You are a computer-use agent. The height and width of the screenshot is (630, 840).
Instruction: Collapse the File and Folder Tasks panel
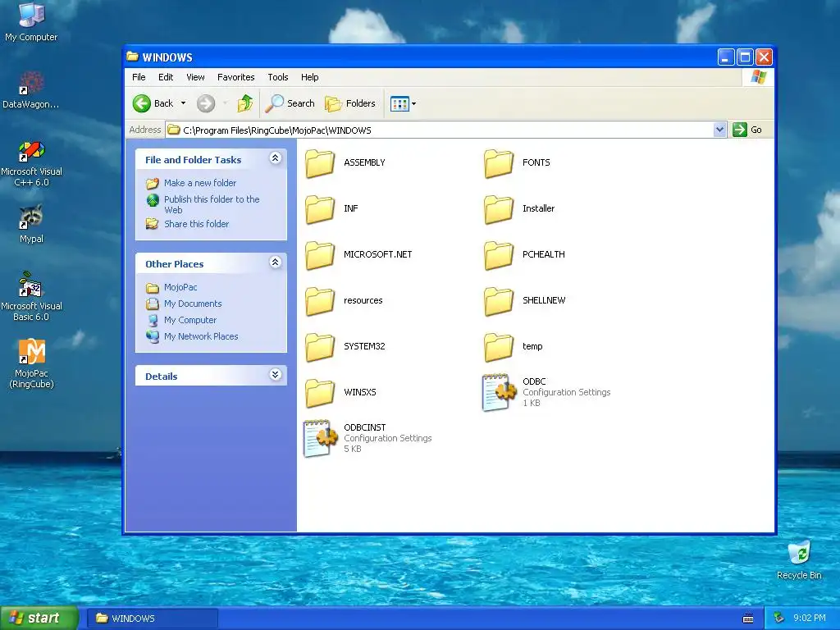(276, 158)
